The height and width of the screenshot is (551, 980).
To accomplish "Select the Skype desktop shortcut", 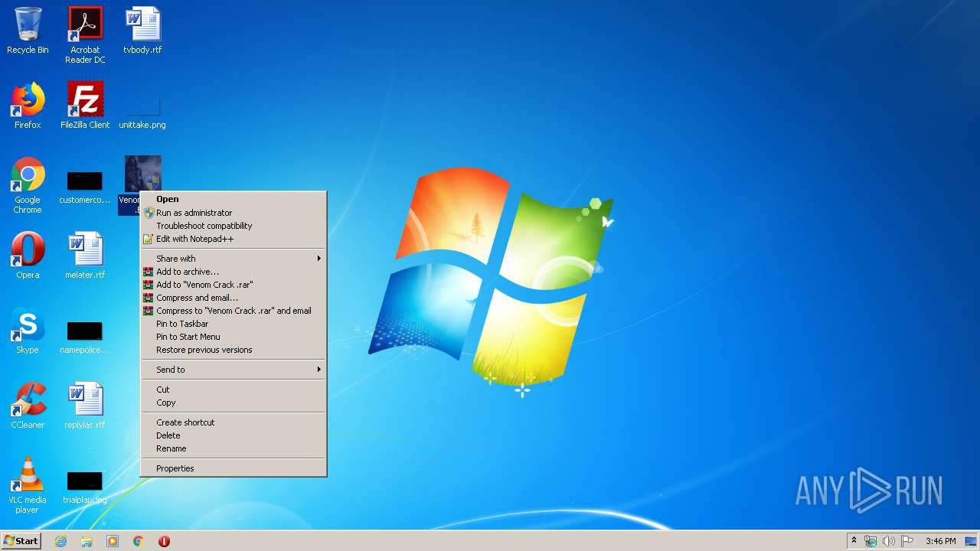I will click(x=28, y=331).
